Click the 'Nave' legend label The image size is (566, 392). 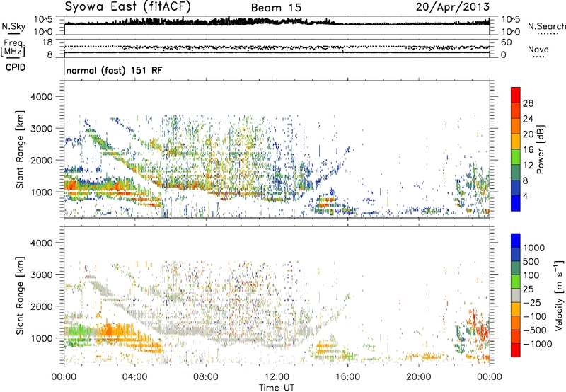coord(538,50)
